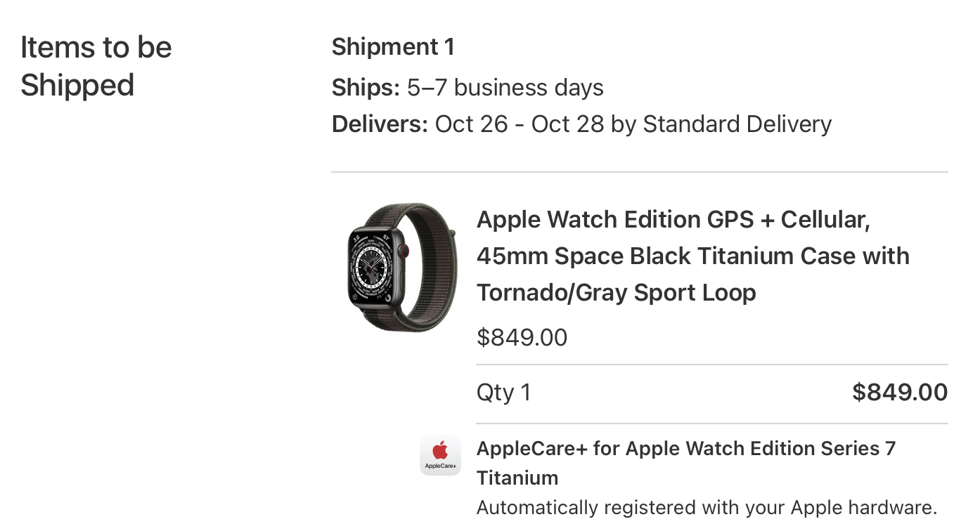Click the 'Automatically registered with your Apple hardware' note
Screen dimensions: 980x531
click(x=707, y=508)
